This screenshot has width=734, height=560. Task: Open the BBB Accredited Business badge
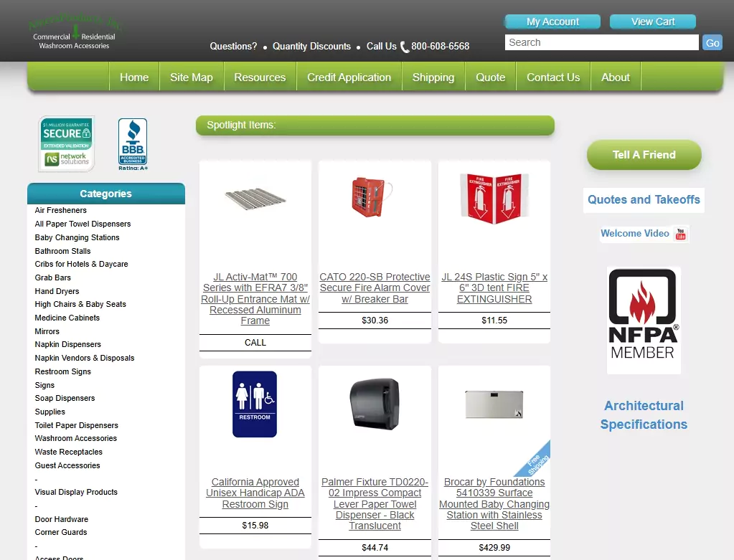tap(133, 144)
